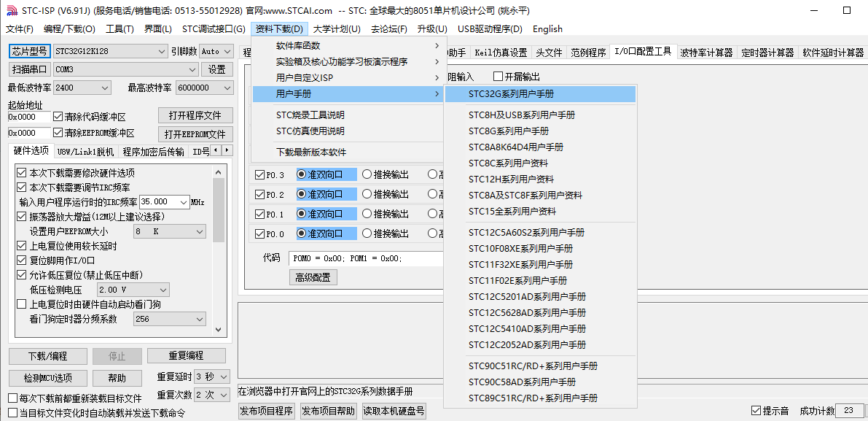Viewport: 868px width, 421px height.
Task: Click the 高级配置 button
Action: (x=313, y=277)
